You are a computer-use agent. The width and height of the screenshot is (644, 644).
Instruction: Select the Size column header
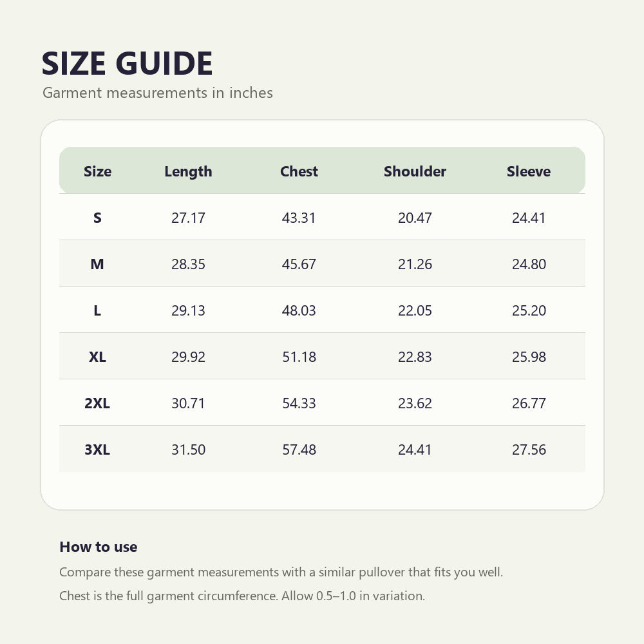point(97,171)
